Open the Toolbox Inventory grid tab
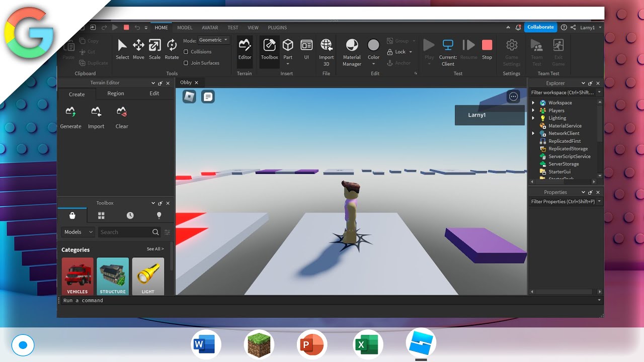This screenshot has width=644, height=362. click(101, 215)
